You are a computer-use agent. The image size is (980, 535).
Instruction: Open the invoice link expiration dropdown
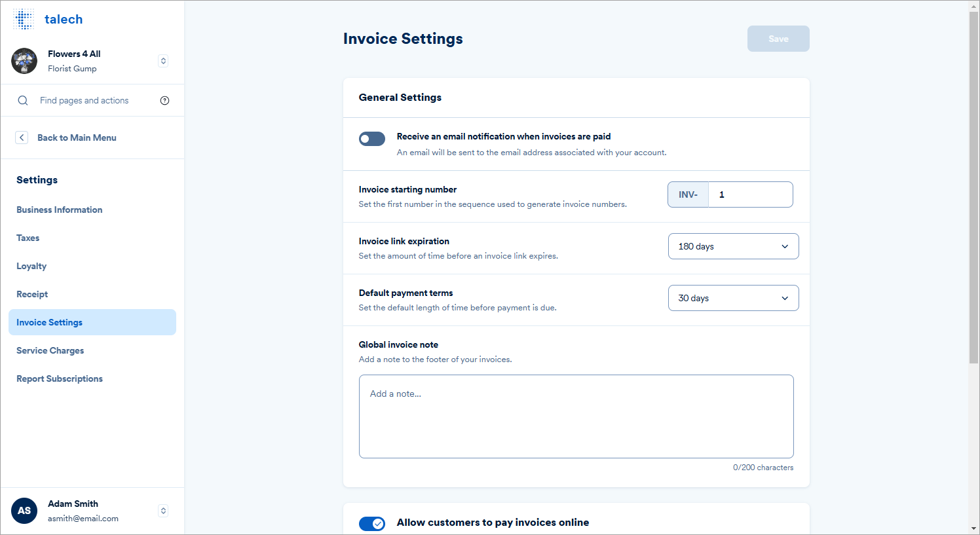click(733, 246)
